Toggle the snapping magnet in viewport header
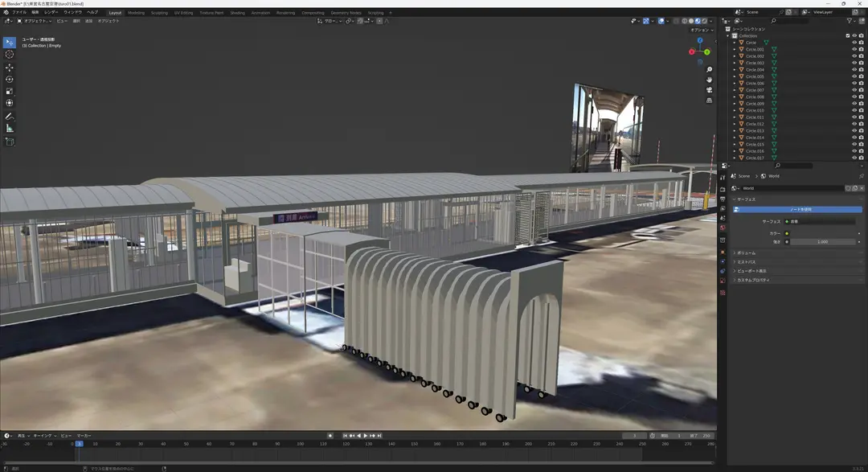Screen dimensions: 868x472 (x=360, y=21)
